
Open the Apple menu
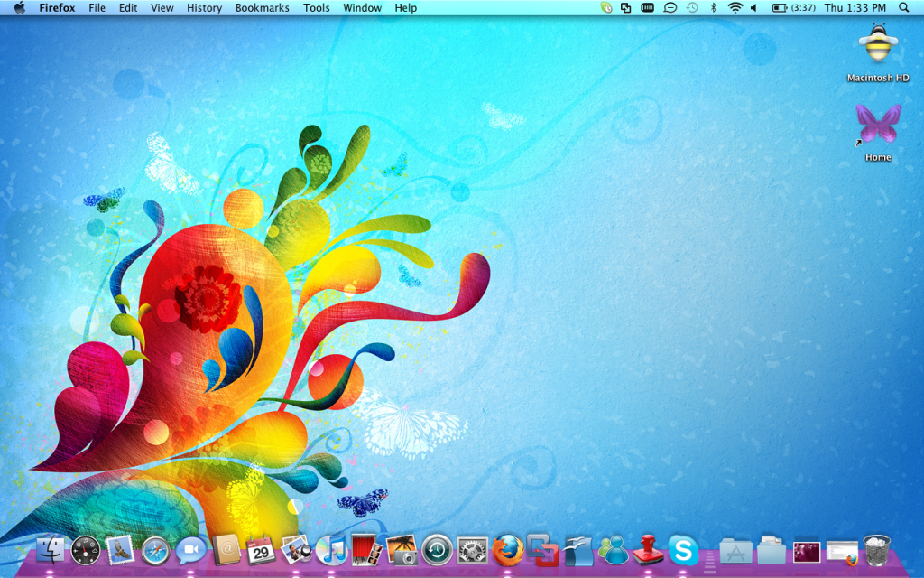pos(20,7)
